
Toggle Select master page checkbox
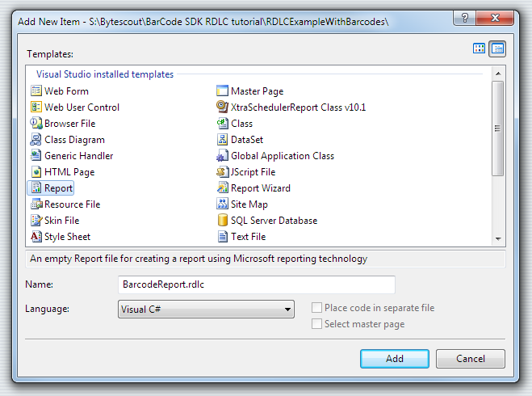click(317, 323)
